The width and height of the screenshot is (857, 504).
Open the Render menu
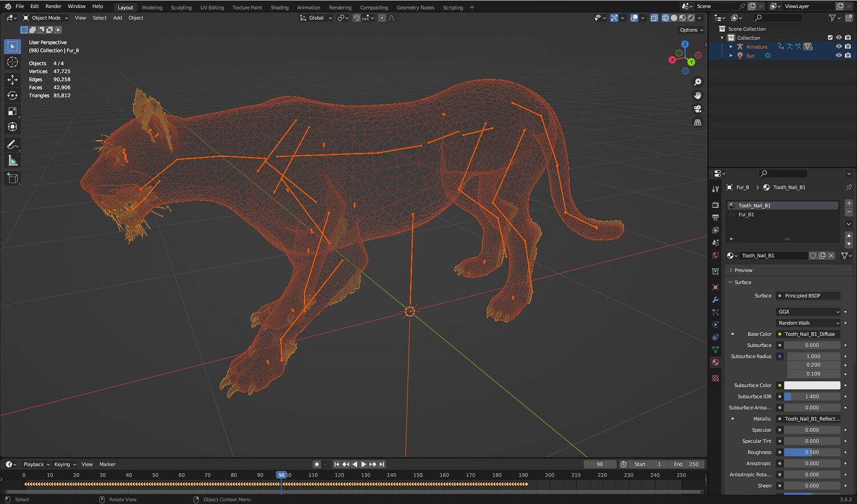[x=53, y=6]
